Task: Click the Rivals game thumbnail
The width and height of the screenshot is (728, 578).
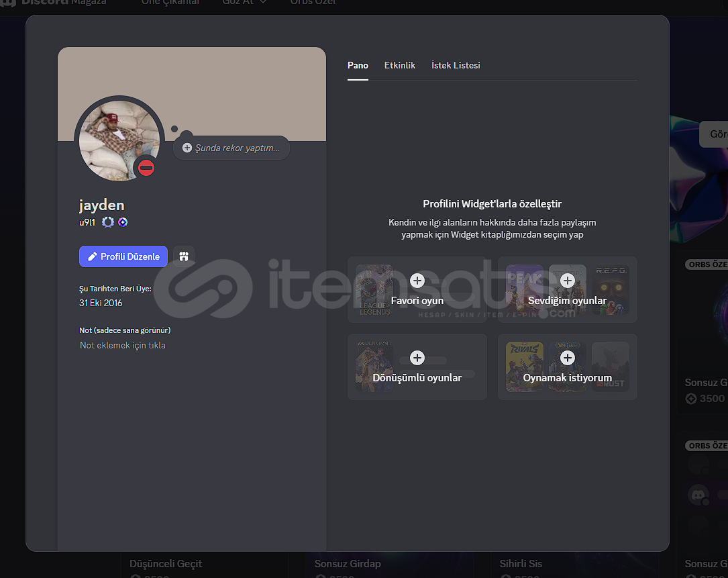Action: tap(525, 367)
